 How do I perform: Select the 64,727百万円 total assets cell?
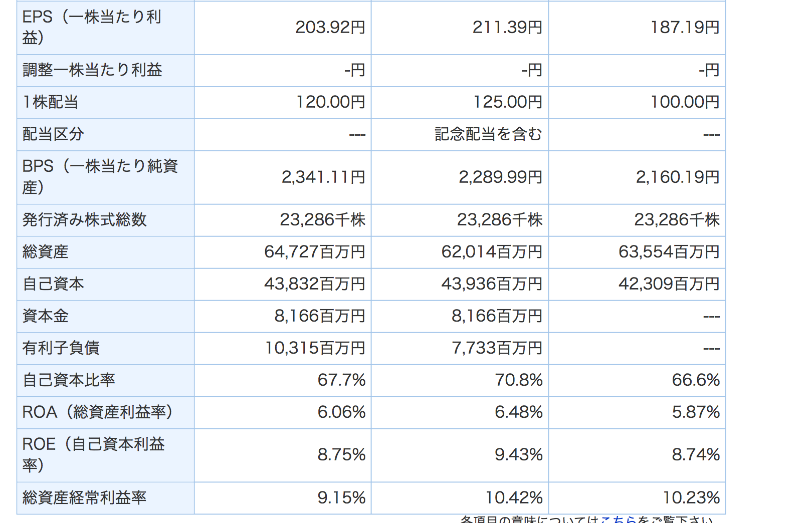(x=314, y=252)
